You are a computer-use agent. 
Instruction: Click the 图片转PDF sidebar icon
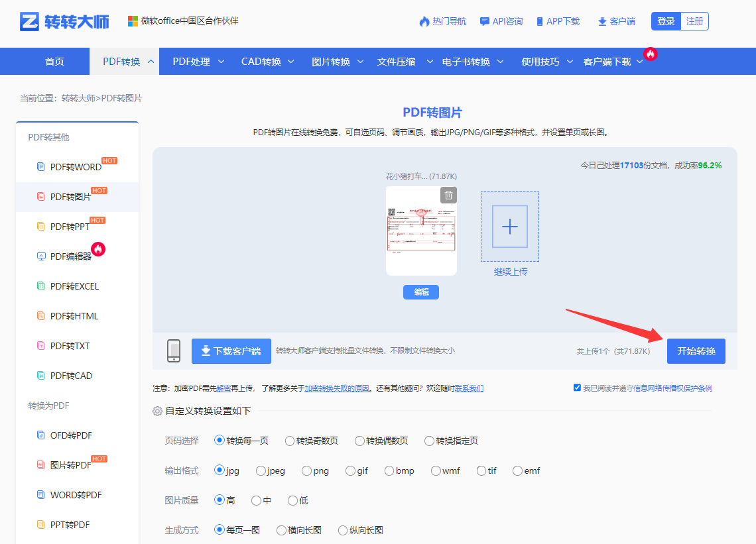point(41,465)
